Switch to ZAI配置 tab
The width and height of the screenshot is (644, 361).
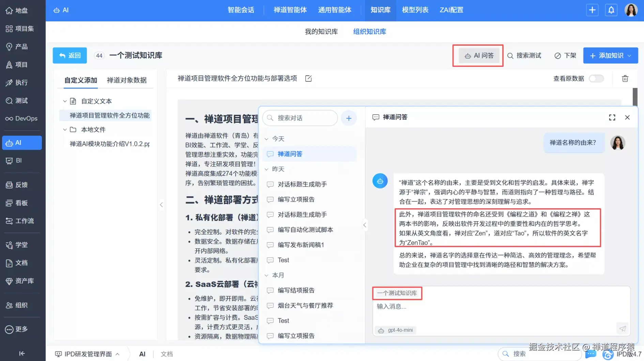[451, 10]
